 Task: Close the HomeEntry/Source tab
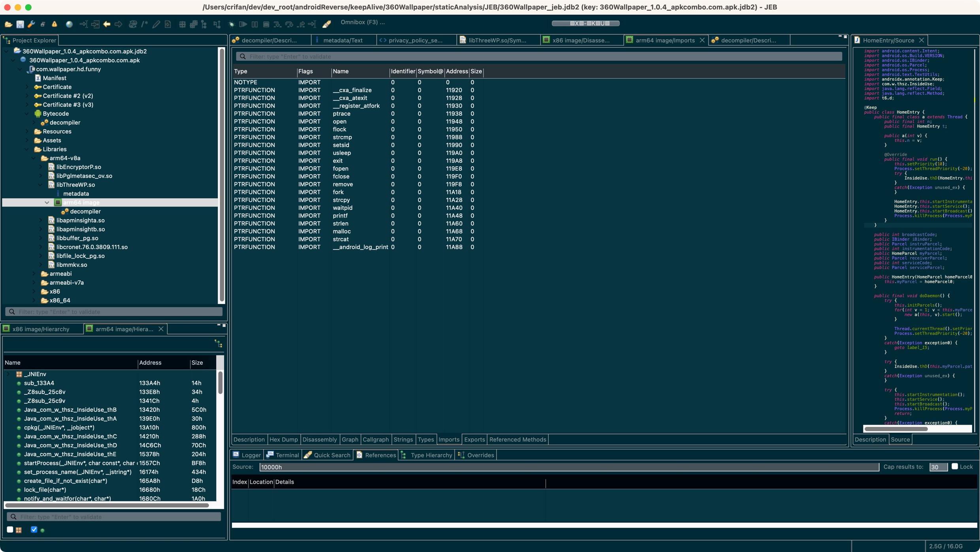[x=921, y=40]
